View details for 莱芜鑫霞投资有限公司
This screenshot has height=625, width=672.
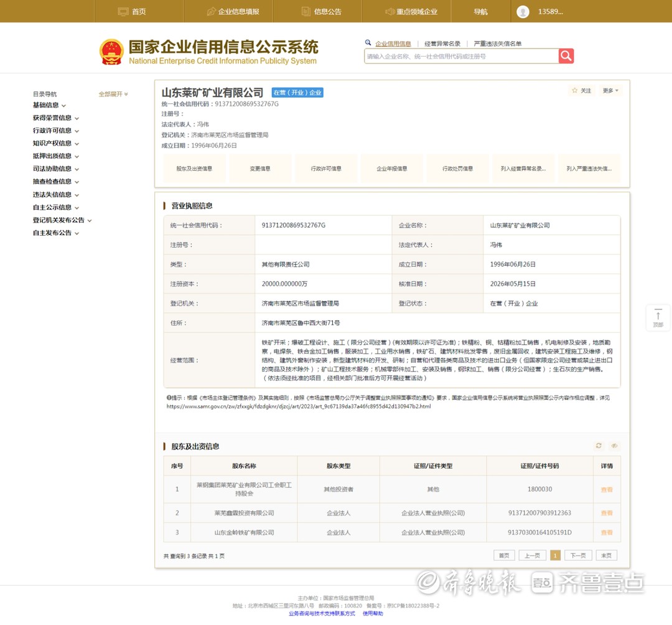[607, 513]
